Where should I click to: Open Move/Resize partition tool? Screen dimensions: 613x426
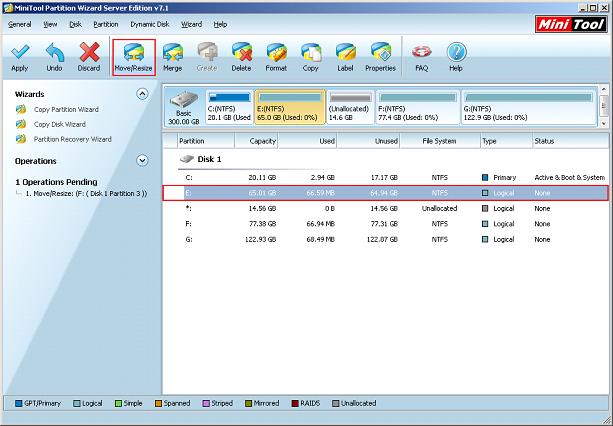[x=134, y=57]
